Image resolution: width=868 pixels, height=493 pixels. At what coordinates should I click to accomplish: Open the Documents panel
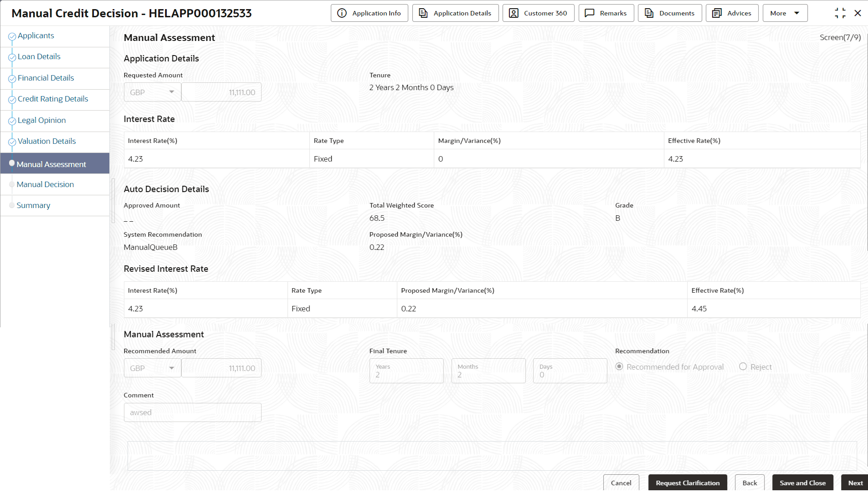[x=670, y=13]
